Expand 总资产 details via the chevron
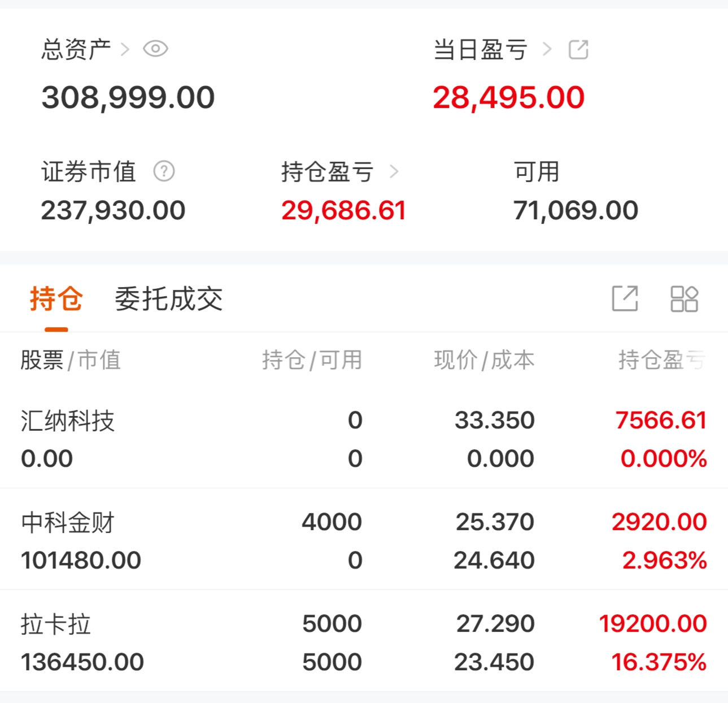728x703 pixels. coord(125,50)
